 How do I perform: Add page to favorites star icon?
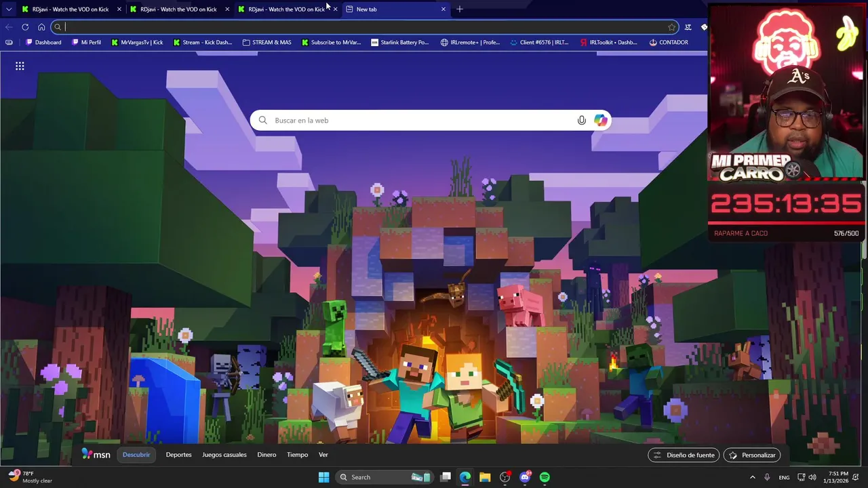point(671,27)
